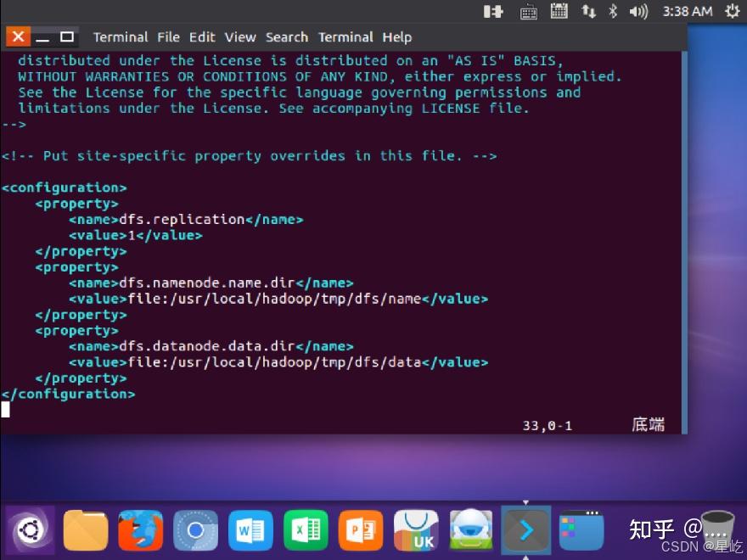The image size is (747, 560).
Task: Open the Bluetooth indicator in the top bar
Action: click(614, 12)
